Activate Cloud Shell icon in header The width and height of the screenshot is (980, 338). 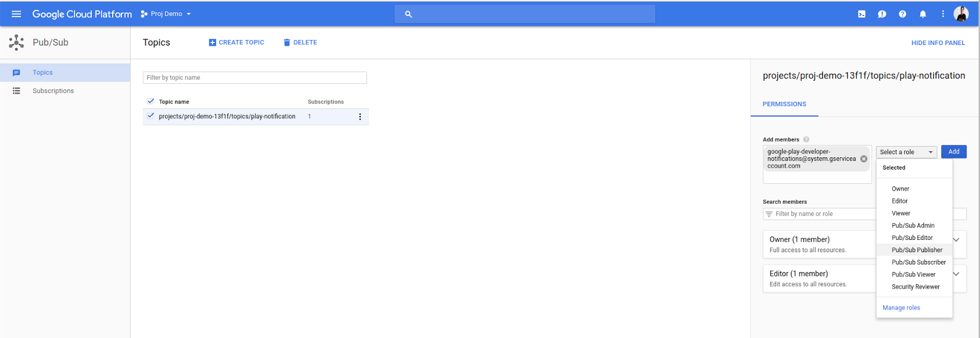pyautogui.click(x=862, y=14)
